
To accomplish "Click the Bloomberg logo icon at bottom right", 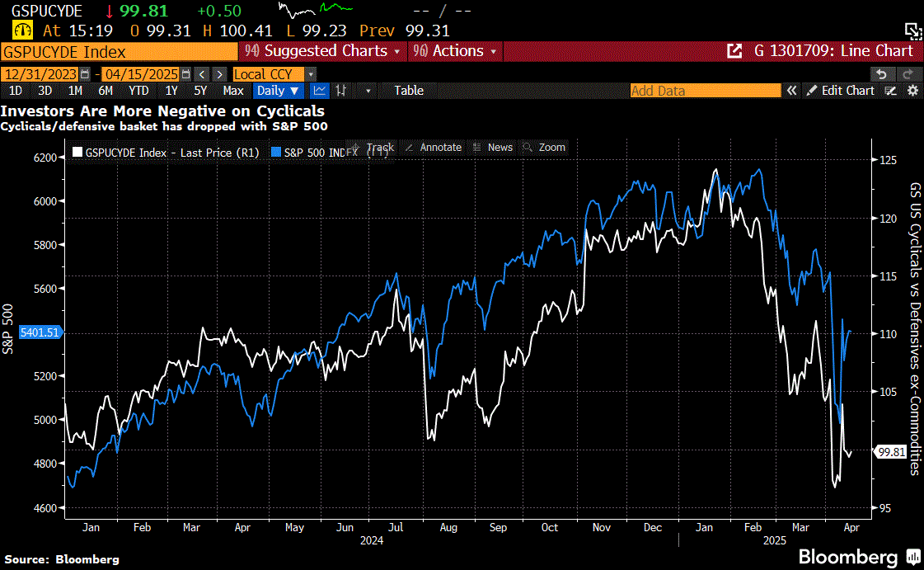I will pyautogui.click(x=913, y=557).
